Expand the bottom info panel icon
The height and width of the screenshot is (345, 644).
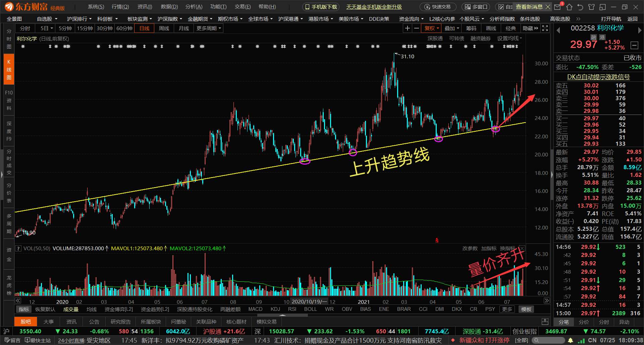click(x=545, y=322)
